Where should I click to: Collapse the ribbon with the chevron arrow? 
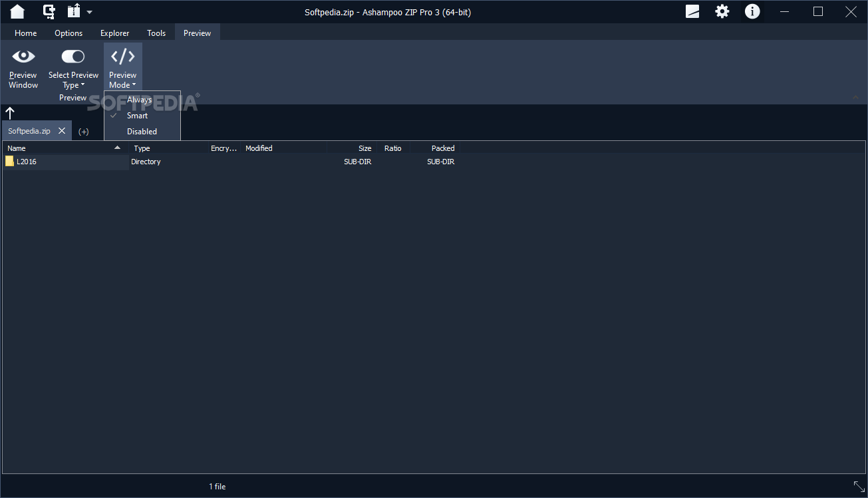point(857,97)
